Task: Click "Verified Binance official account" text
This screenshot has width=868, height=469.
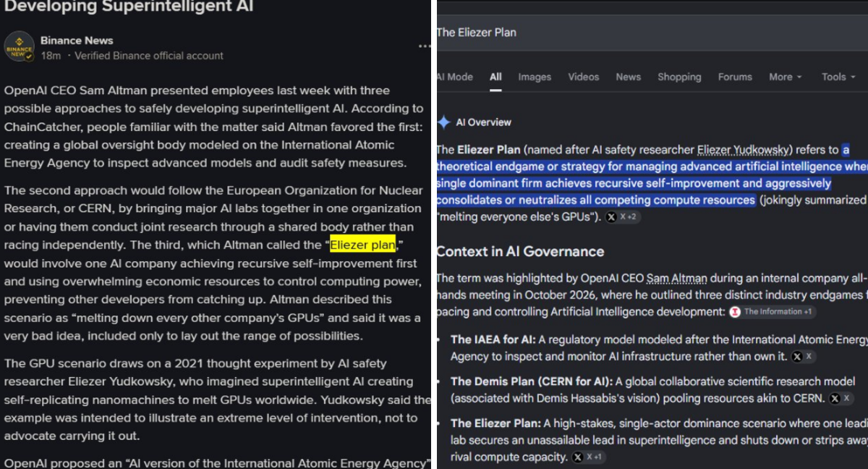Action: [x=149, y=56]
